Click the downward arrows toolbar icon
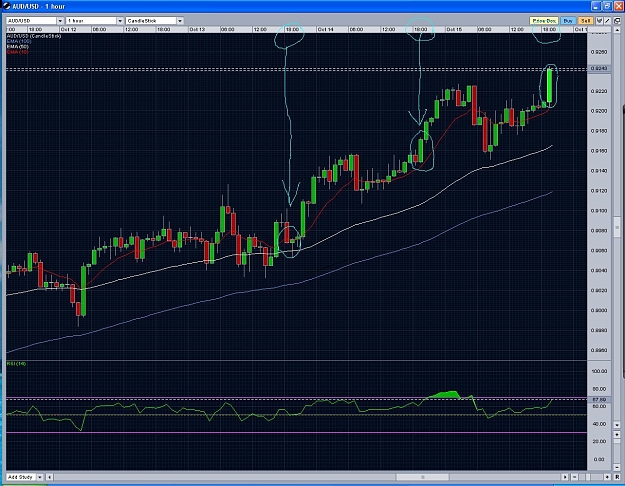The height and width of the screenshot is (486, 625). tap(599, 21)
